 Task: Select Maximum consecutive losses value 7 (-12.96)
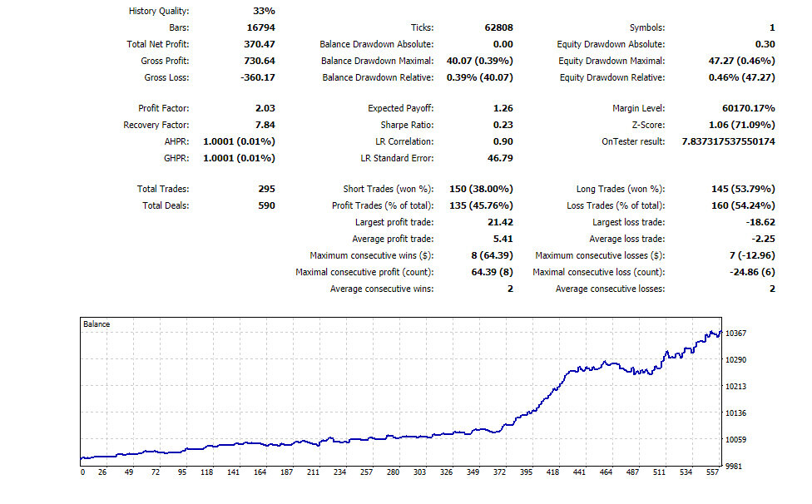pyautogui.click(x=752, y=255)
